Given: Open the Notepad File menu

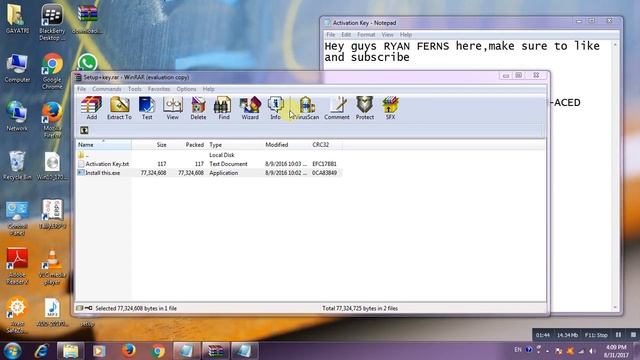Looking at the screenshot, I should click(331, 35).
